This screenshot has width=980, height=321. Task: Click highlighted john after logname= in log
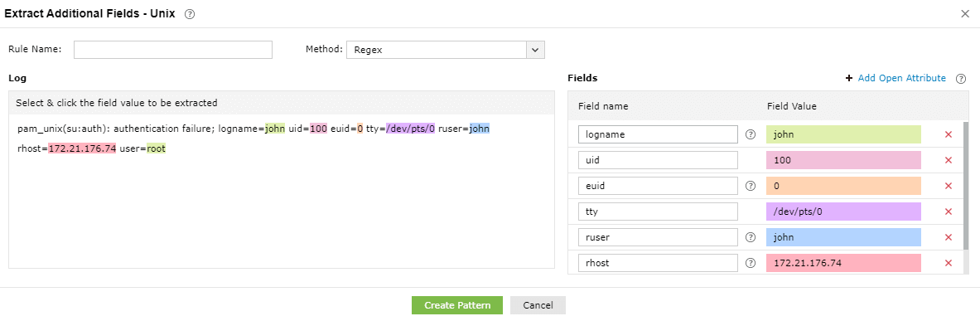pyautogui.click(x=275, y=129)
